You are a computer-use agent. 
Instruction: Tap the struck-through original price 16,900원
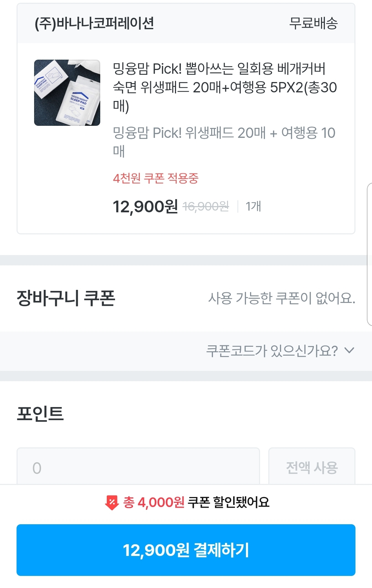point(206,206)
